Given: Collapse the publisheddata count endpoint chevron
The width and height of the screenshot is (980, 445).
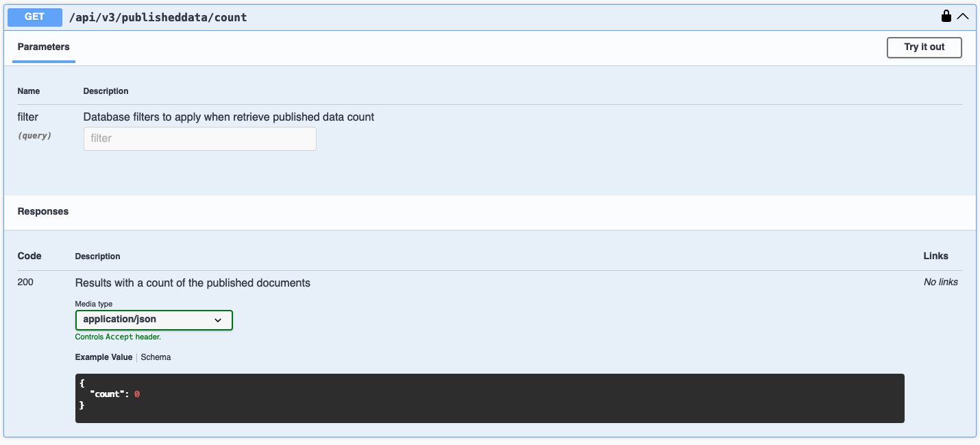Looking at the screenshot, I should 963,16.
